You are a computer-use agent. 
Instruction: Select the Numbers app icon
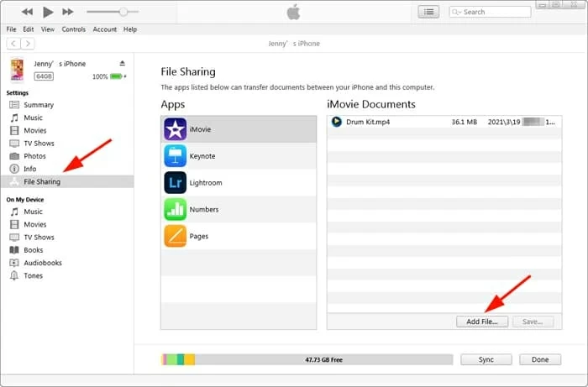[x=175, y=209]
